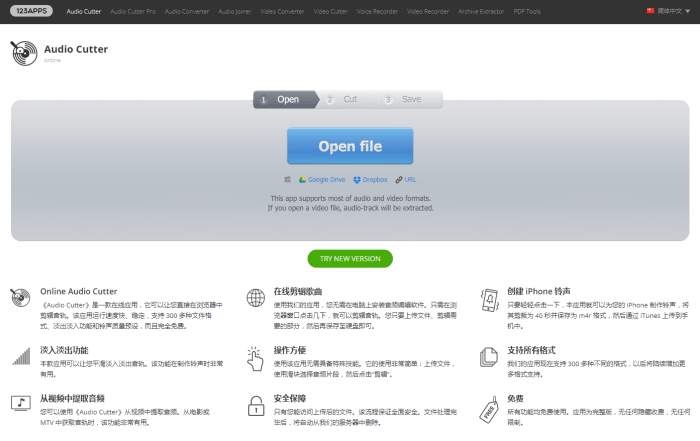Screen dimensions: 700x441
Task: Open a file from Google Drive
Action: 322,179
